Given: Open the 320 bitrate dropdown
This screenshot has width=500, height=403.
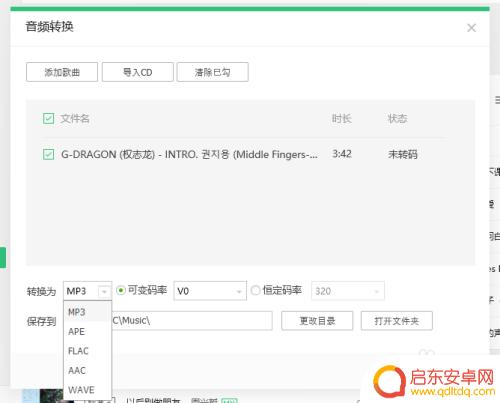Looking at the screenshot, I should pyautogui.click(x=348, y=291).
